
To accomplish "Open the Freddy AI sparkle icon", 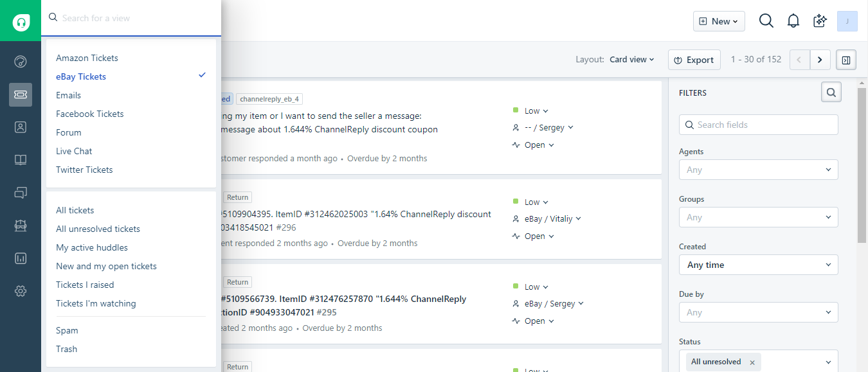I will coord(820,21).
